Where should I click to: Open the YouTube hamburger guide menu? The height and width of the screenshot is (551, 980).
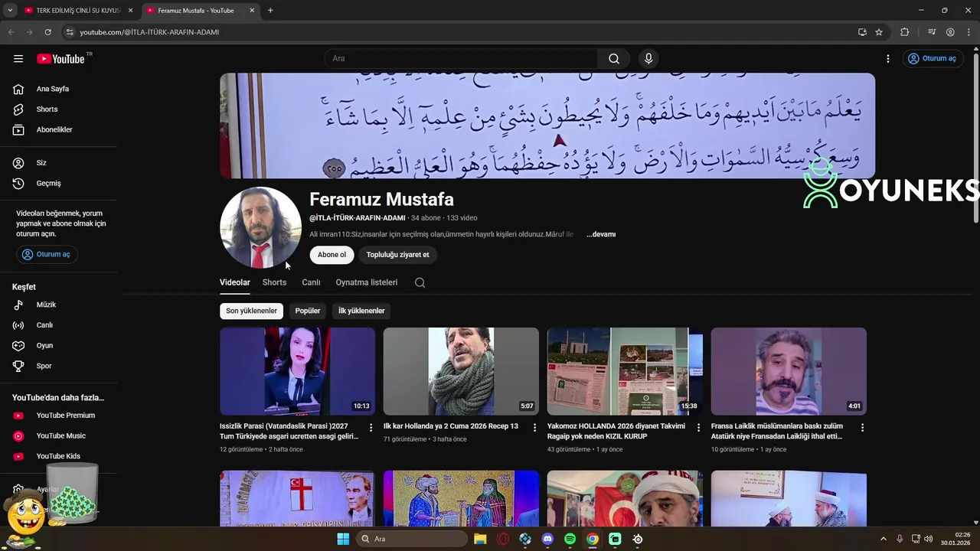[x=18, y=59]
